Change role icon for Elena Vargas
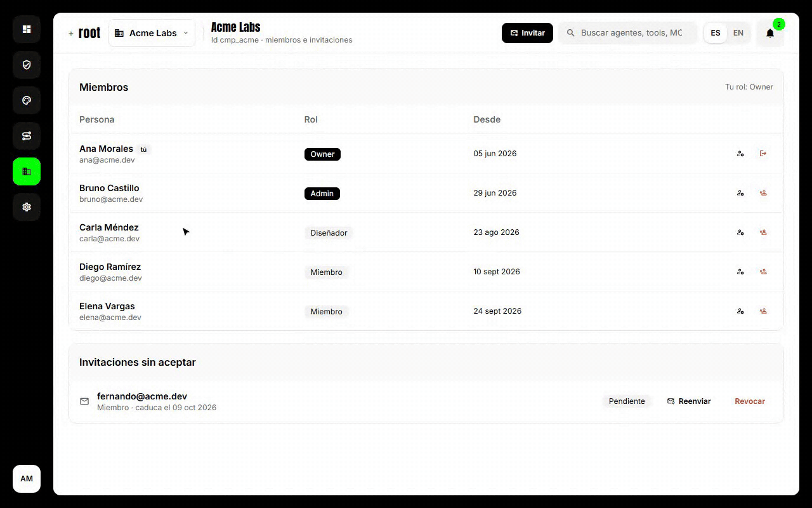Viewport: 812px width, 508px height. [x=740, y=311]
